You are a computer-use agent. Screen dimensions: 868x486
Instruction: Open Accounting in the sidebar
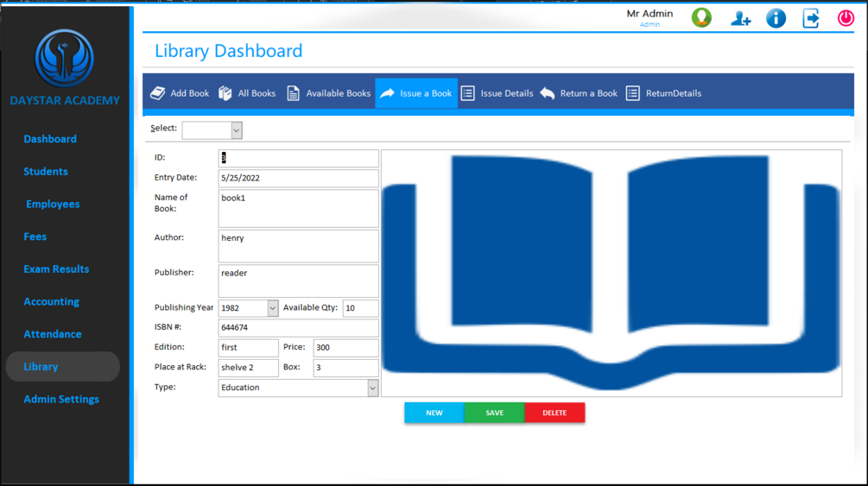[51, 301]
